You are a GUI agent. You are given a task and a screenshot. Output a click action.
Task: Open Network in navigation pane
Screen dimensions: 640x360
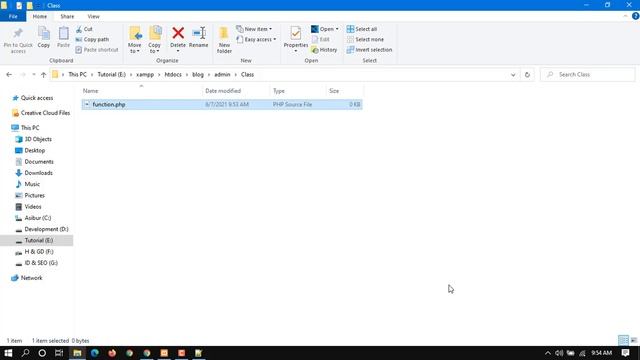click(x=31, y=278)
